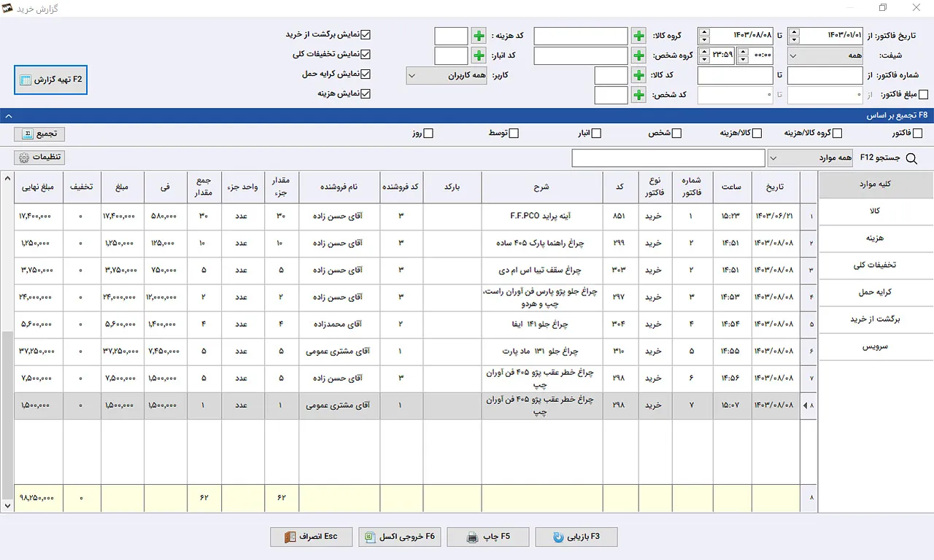Screen dimensions: 934x560
Task: Collapse F8 تجمیع بر اساس section
Action: pyautogui.click(x=8, y=115)
